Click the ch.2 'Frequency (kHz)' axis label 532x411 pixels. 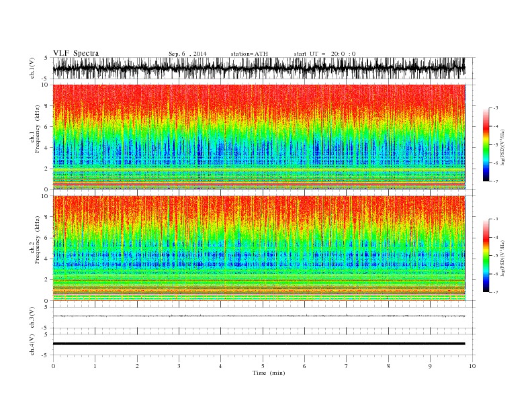coord(38,240)
